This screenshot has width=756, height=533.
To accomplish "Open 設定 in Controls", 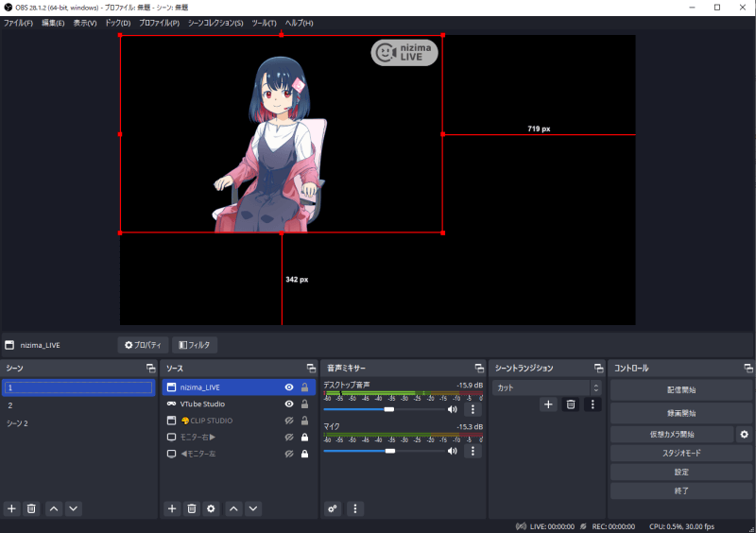I will pos(681,472).
